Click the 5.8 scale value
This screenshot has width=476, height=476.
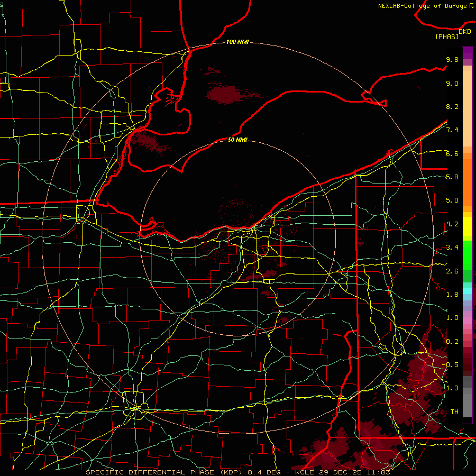[x=452, y=177]
